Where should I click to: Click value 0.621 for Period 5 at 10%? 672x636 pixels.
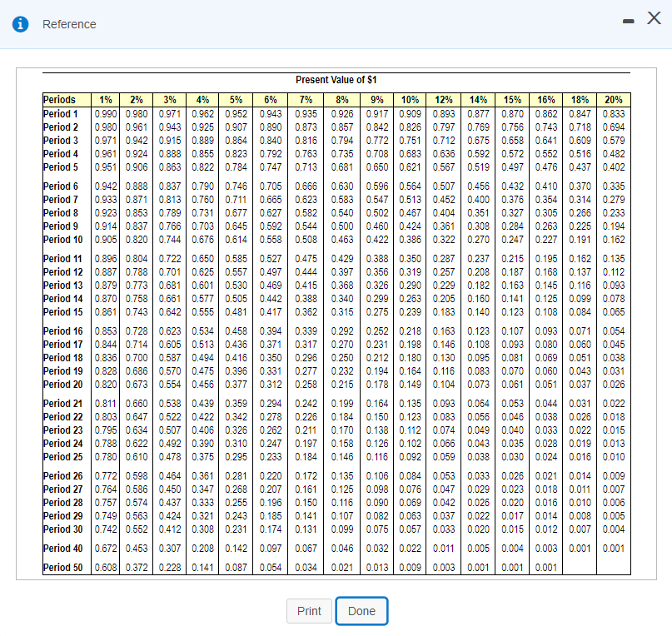(x=410, y=167)
